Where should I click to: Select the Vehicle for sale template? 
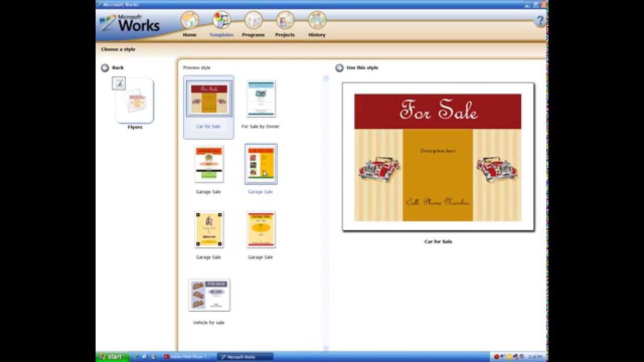209,295
